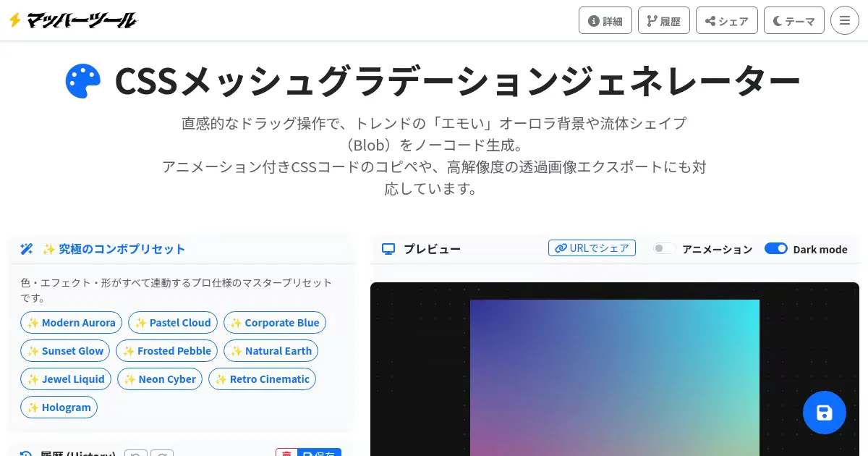Switch theme with the テーマ moon button
This screenshot has height=456, width=868.
(x=794, y=20)
